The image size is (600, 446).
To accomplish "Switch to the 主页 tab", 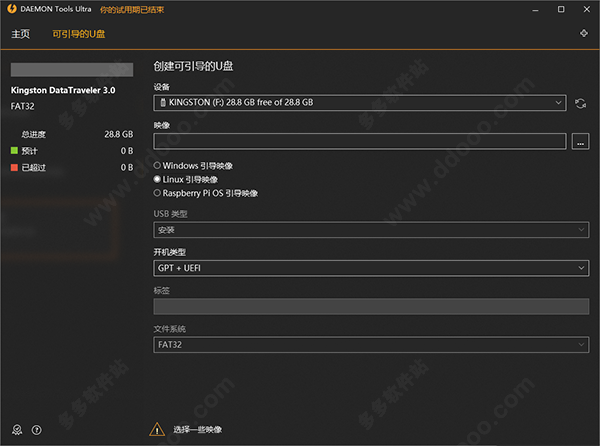I will tap(21, 34).
